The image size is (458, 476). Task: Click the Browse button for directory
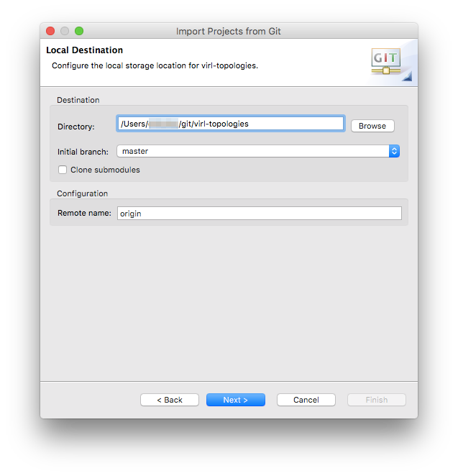pyautogui.click(x=372, y=126)
